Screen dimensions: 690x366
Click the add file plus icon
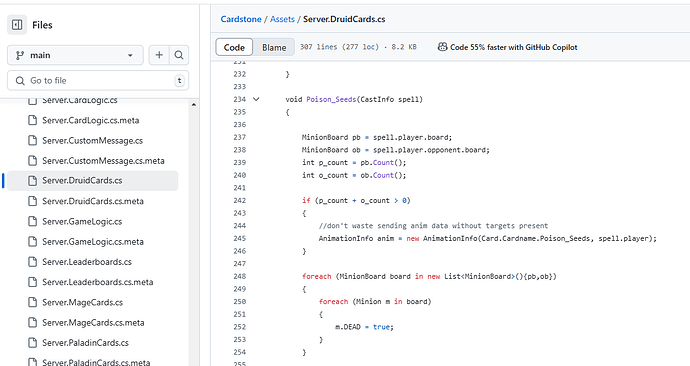point(159,55)
